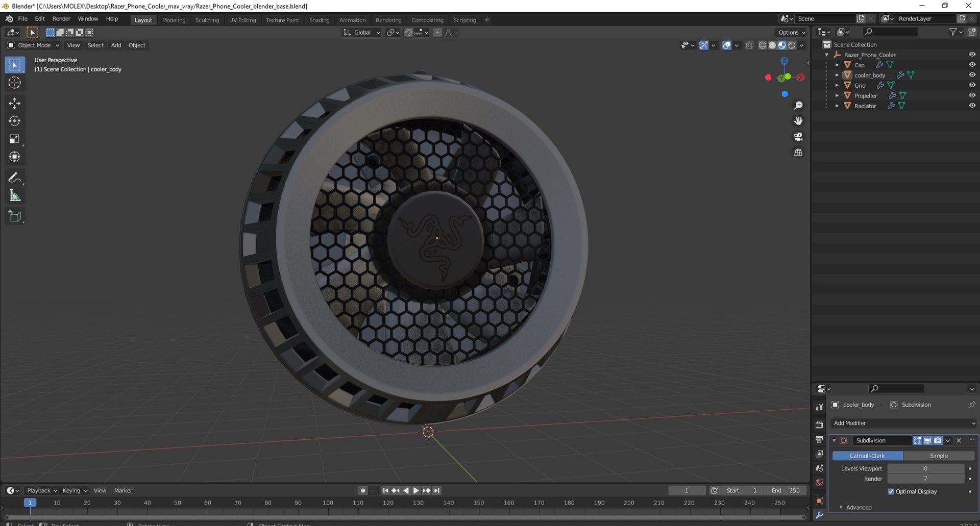The image size is (980, 526).
Task: Click the Zoom viewport magnifier icon
Action: pyautogui.click(x=798, y=106)
